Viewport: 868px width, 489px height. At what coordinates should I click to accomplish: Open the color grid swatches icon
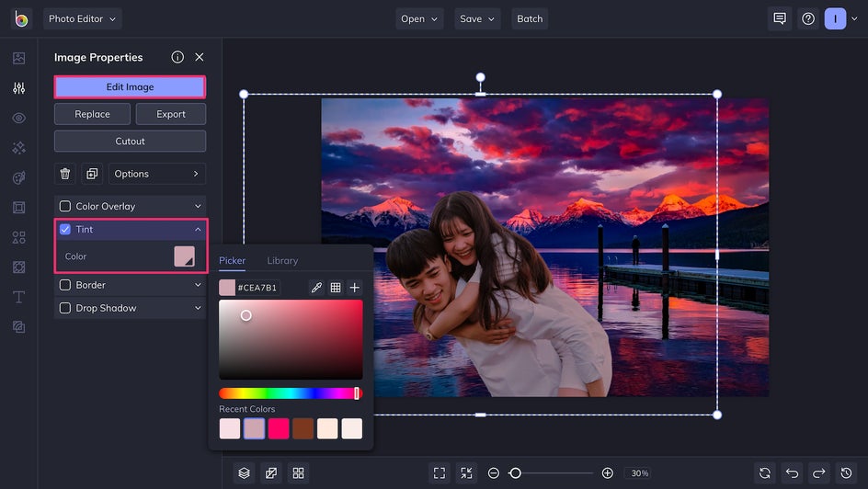[336, 288]
